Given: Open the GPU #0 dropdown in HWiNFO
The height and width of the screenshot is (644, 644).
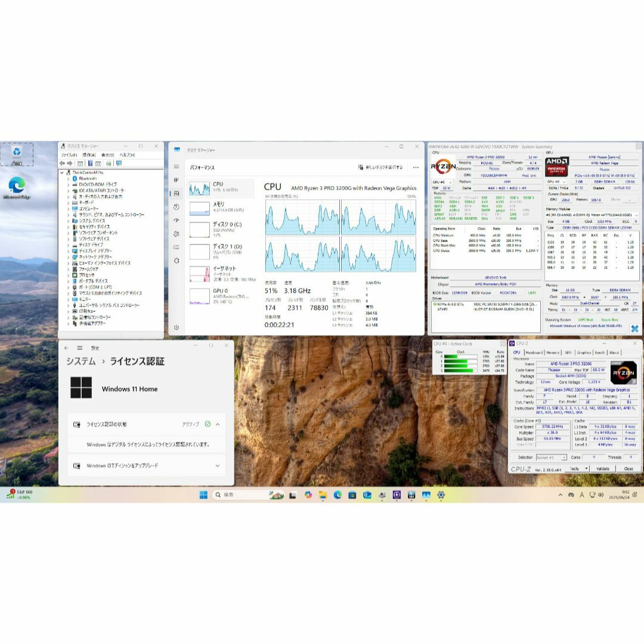Looking at the screenshot, I should (x=557, y=181).
